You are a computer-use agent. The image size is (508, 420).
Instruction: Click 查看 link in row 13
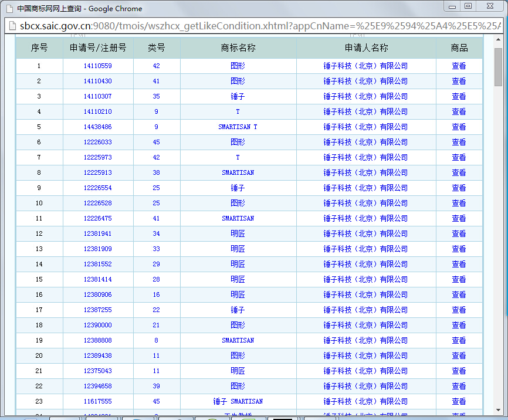tap(459, 249)
